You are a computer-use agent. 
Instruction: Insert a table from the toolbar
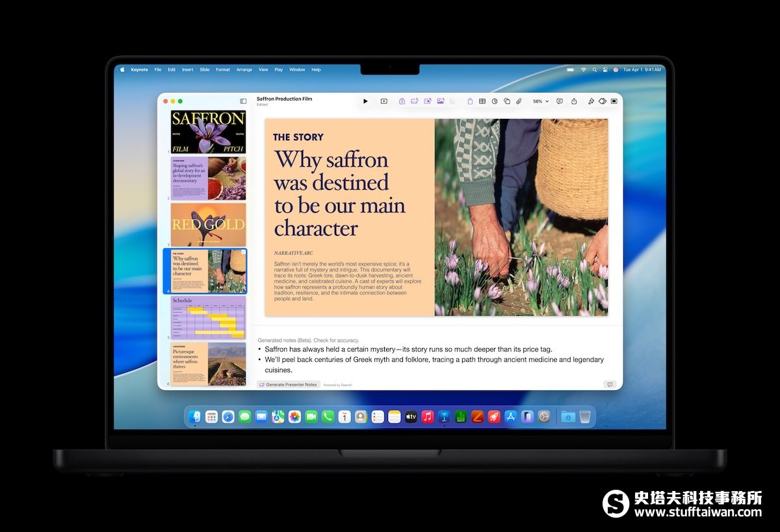(482, 101)
